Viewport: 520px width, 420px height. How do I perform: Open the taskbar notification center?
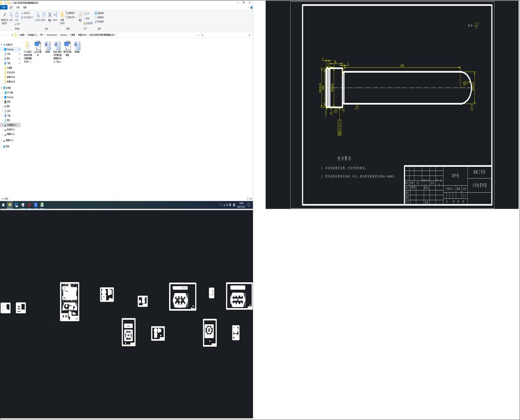(248, 205)
